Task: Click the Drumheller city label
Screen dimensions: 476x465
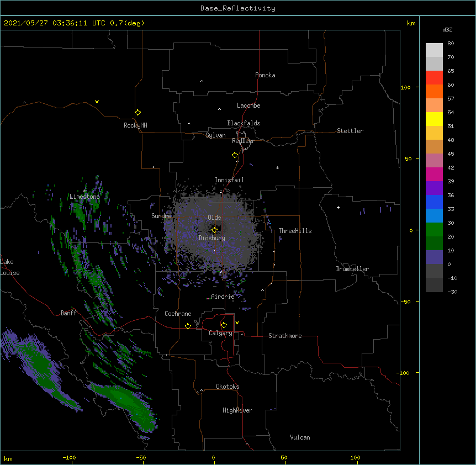Action: pos(352,269)
